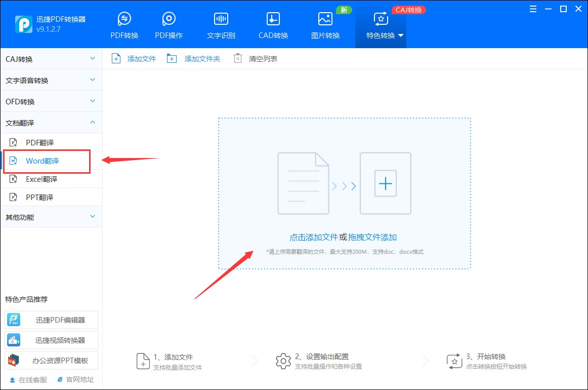The image size is (588, 390).
Task: Open the PDF操作 tool icon
Action: pos(169,19)
